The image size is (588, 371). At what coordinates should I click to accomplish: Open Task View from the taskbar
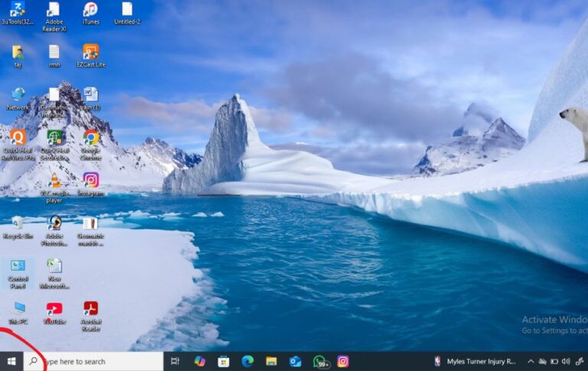tap(175, 361)
